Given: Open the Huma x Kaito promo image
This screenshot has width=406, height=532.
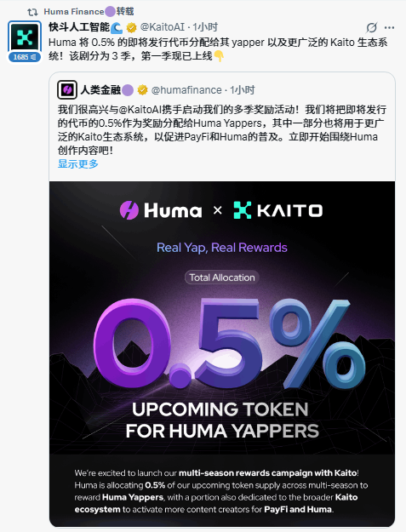Looking at the screenshot, I should click(x=222, y=354).
